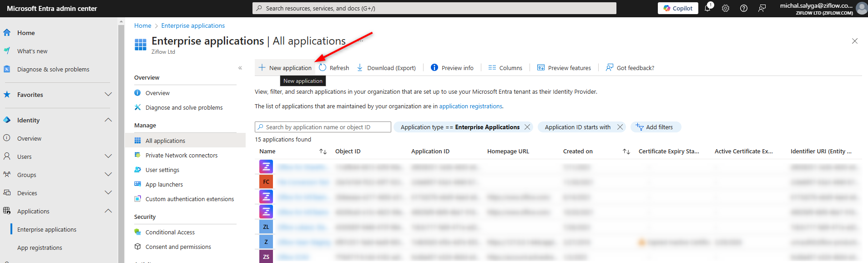Remove the Application ID starts with filter
Viewport: 868px width, 263px height.
pos(620,127)
